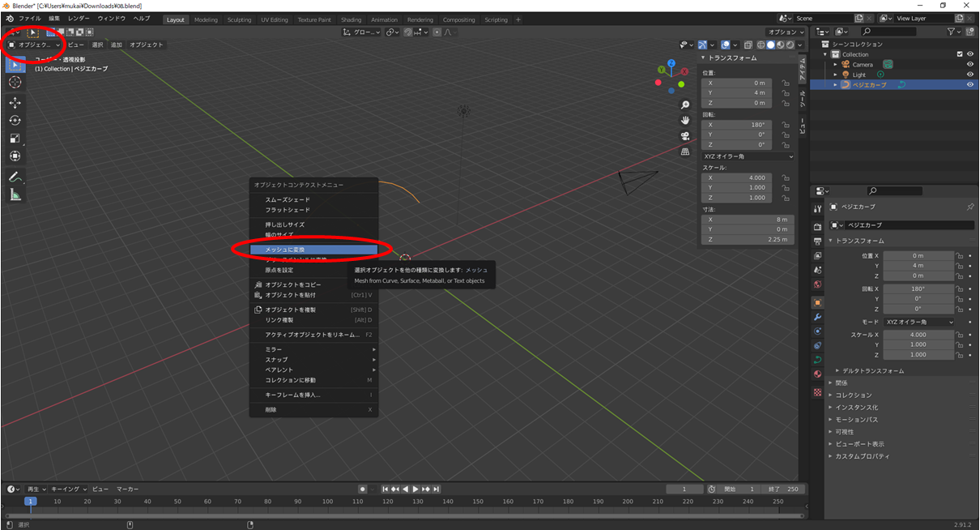Activate the Scale tool

tap(15, 139)
